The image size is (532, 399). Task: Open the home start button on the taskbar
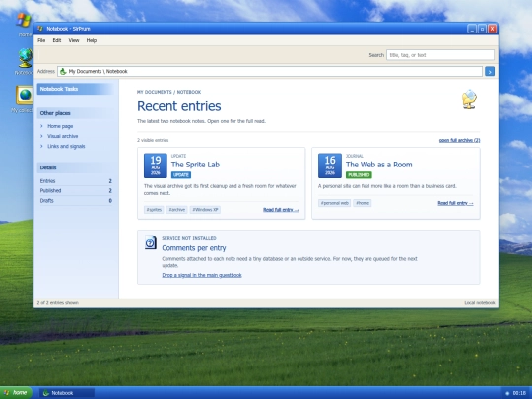[x=16, y=393]
